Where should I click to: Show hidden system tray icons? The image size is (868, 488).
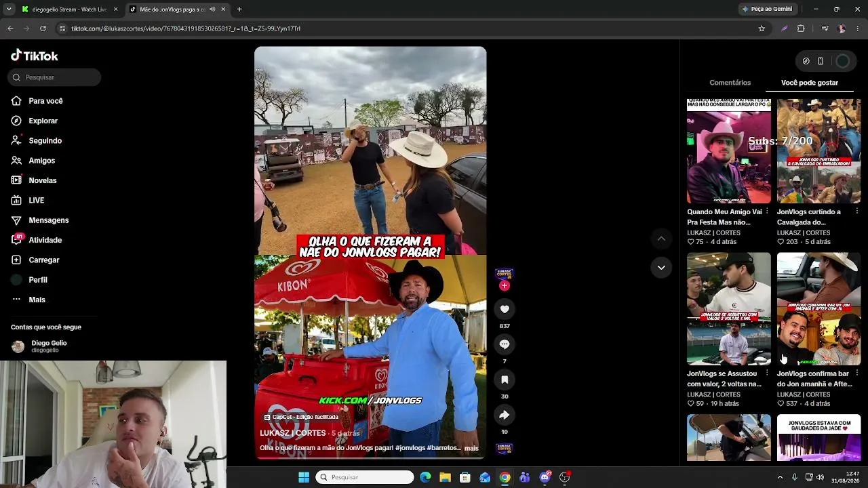780,477
